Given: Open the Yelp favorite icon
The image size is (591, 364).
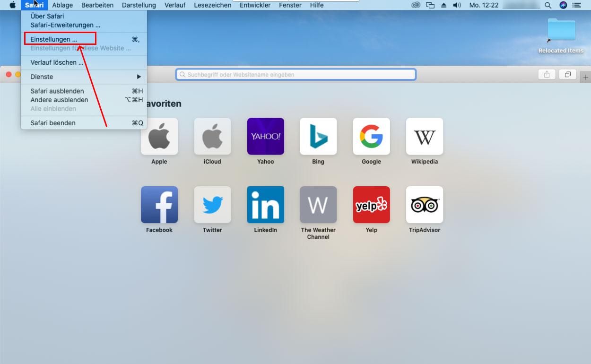Looking at the screenshot, I should 371,205.
